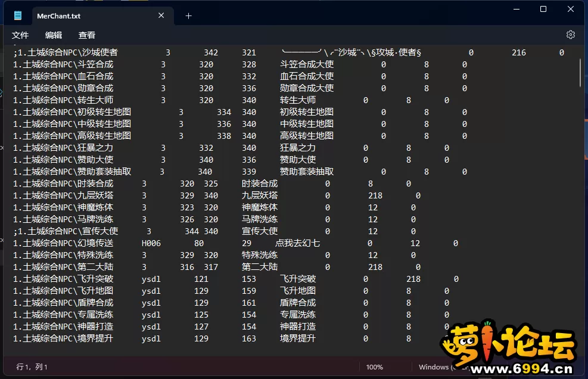Select the MerChant.txt tab

pos(102,16)
